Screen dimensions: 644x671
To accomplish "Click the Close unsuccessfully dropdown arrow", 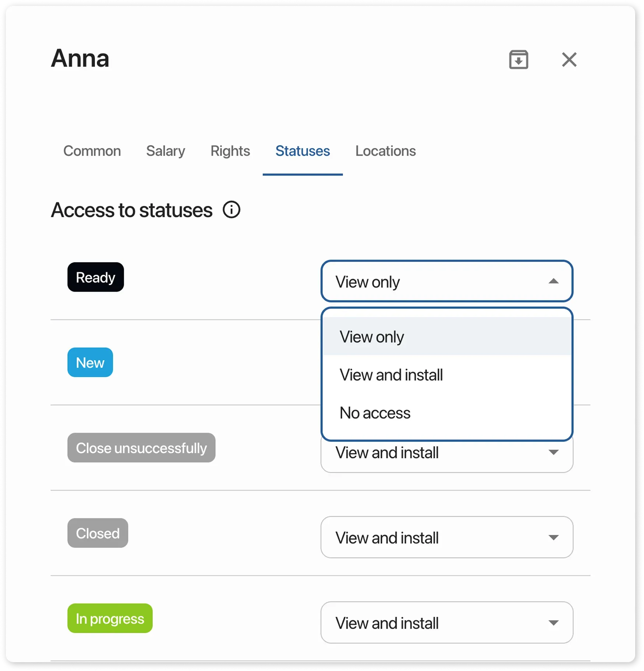I will click(x=553, y=452).
